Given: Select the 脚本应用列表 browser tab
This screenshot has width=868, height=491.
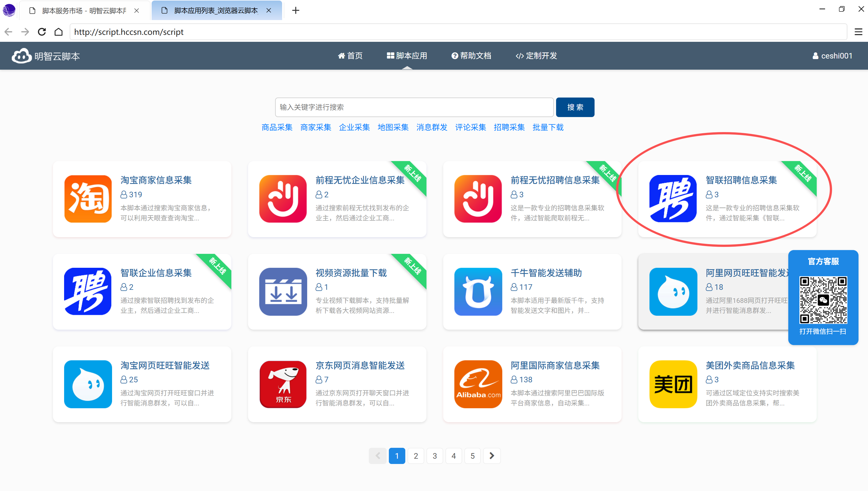Looking at the screenshot, I should pos(217,11).
